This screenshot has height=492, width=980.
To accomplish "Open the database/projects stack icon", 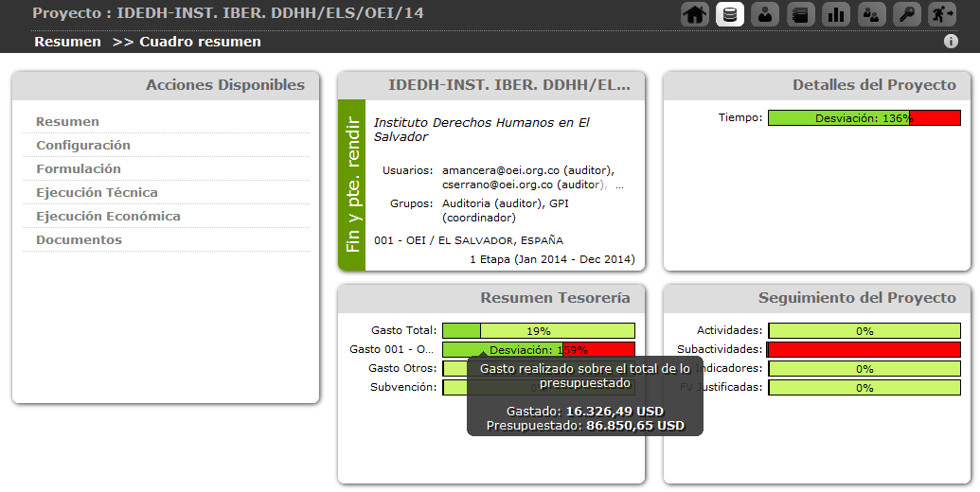I will click(x=730, y=14).
